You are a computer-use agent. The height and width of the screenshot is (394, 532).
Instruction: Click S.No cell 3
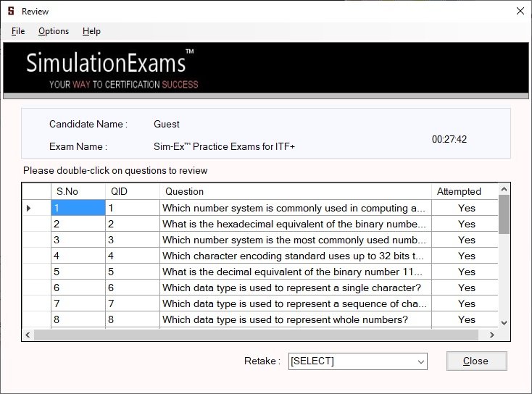[x=78, y=240]
